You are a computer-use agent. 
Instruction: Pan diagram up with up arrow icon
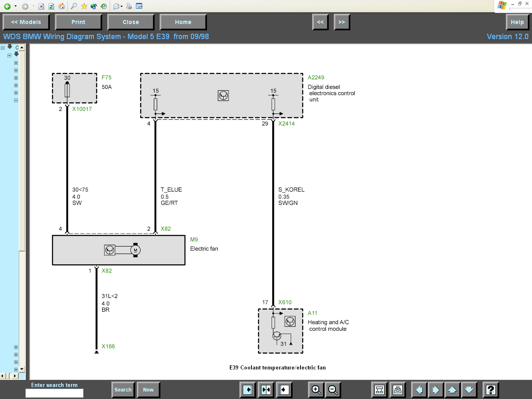(x=452, y=390)
